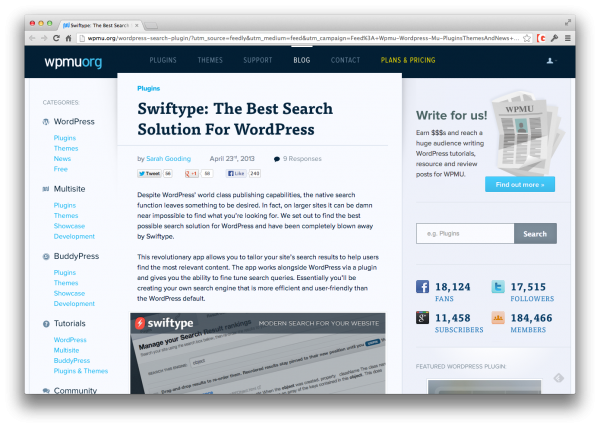Select the Swiftype browser tab

(x=99, y=25)
